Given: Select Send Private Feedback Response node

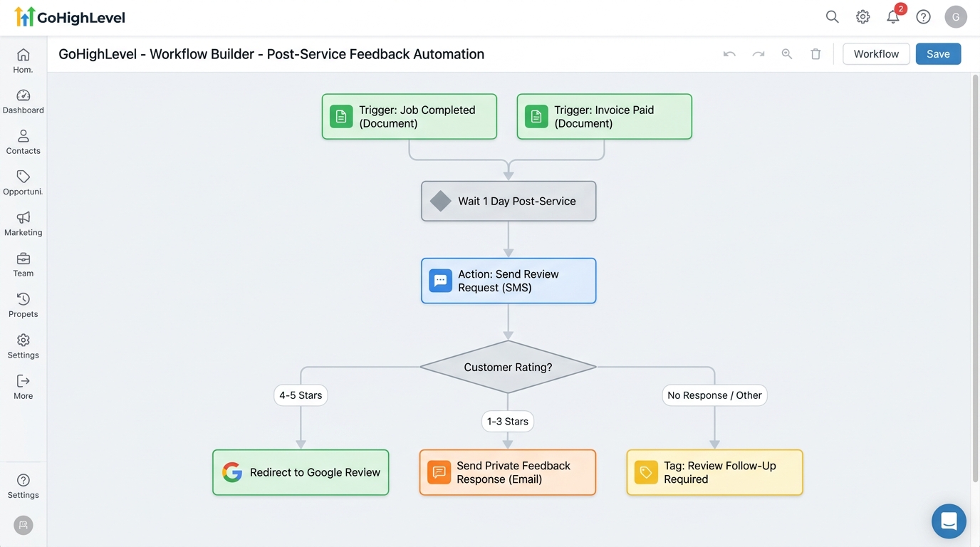Looking at the screenshot, I should 508,472.
